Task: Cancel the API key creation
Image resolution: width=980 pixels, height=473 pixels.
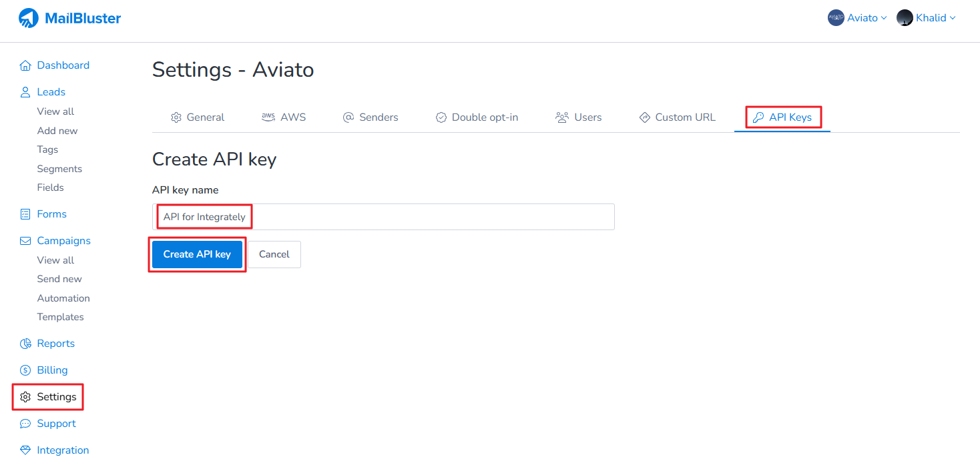Action: [x=274, y=254]
